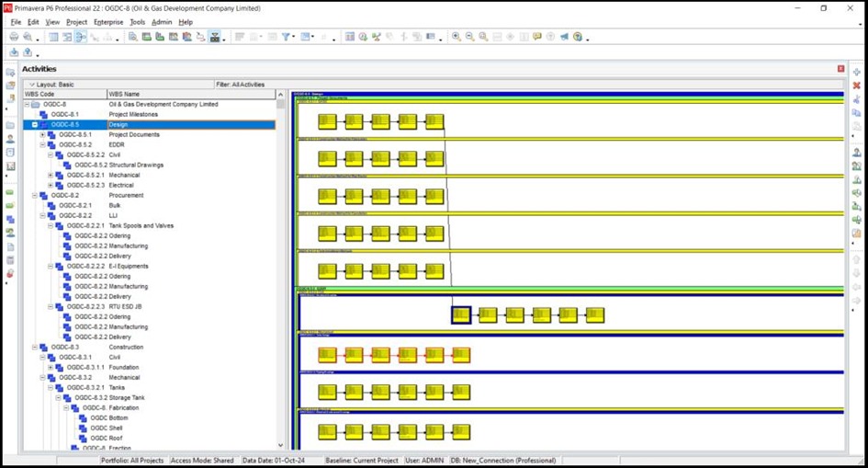Click the Access Mode: Shared status entry
This screenshot has height=468, width=868.
(202, 461)
